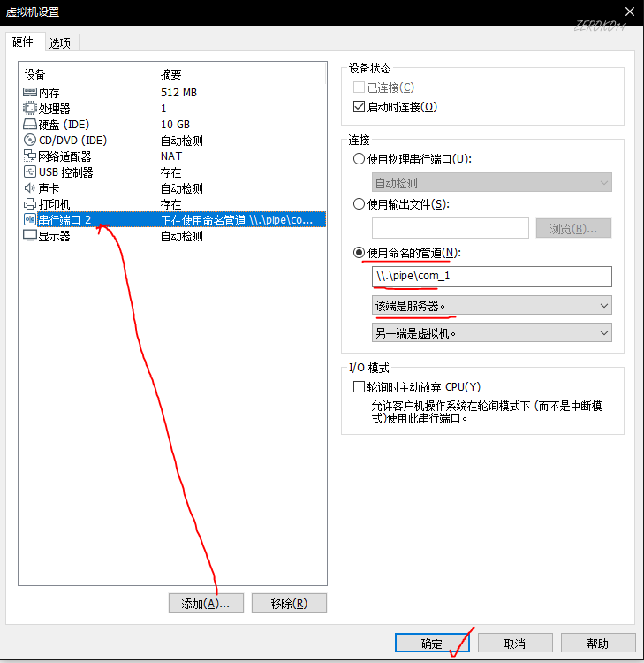Screen dimensions: 644x663
Task: Click the processor (处理器) chip icon
Action: (x=29, y=108)
